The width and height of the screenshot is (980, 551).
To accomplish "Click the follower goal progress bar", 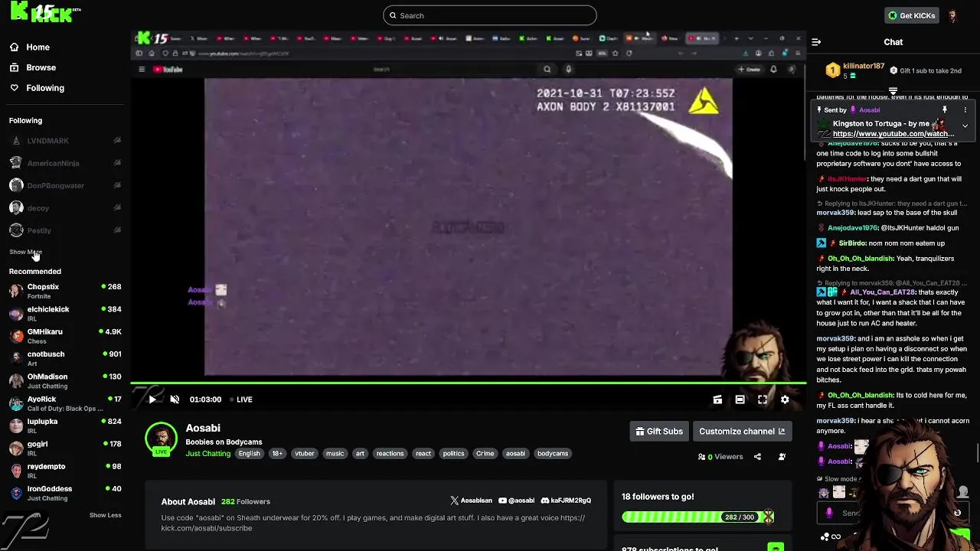I will 697,517.
